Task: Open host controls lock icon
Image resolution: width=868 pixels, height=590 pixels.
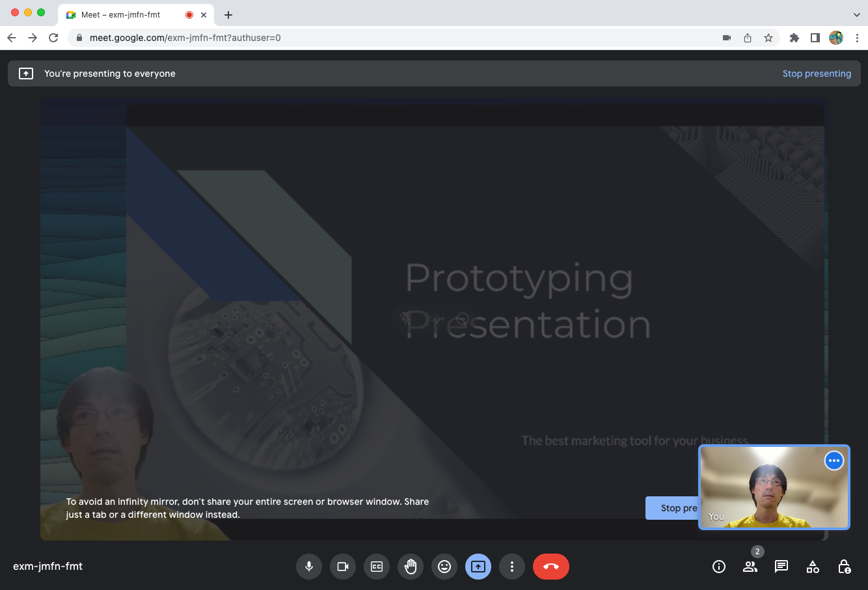Action: click(x=844, y=567)
